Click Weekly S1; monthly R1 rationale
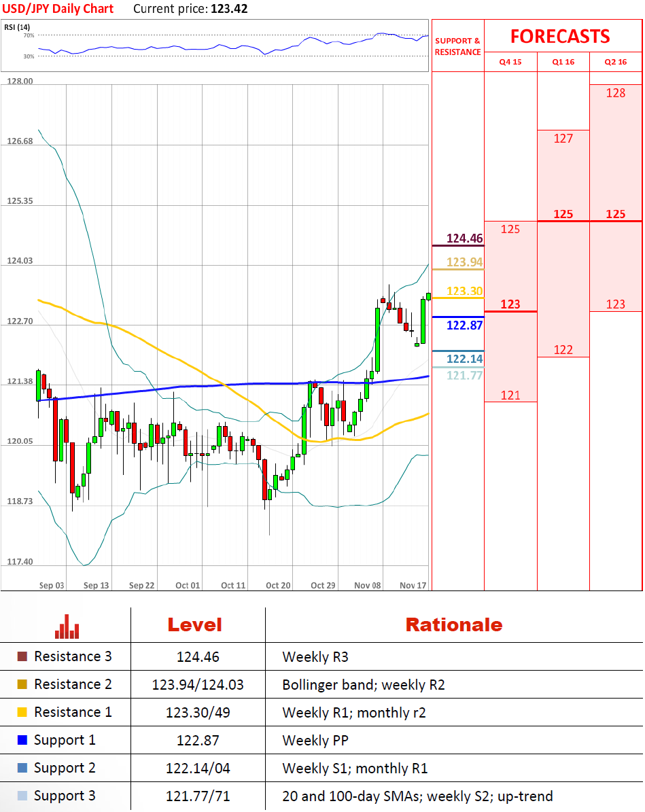The width and height of the screenshot is (645, 812). click(355, 769)
